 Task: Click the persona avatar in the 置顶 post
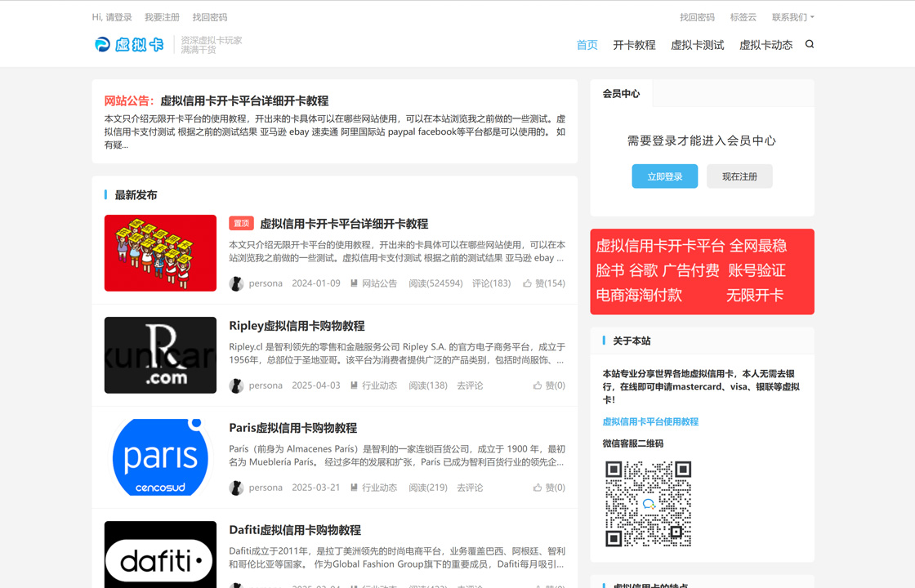pyautogui.click(x=236, y=283)
